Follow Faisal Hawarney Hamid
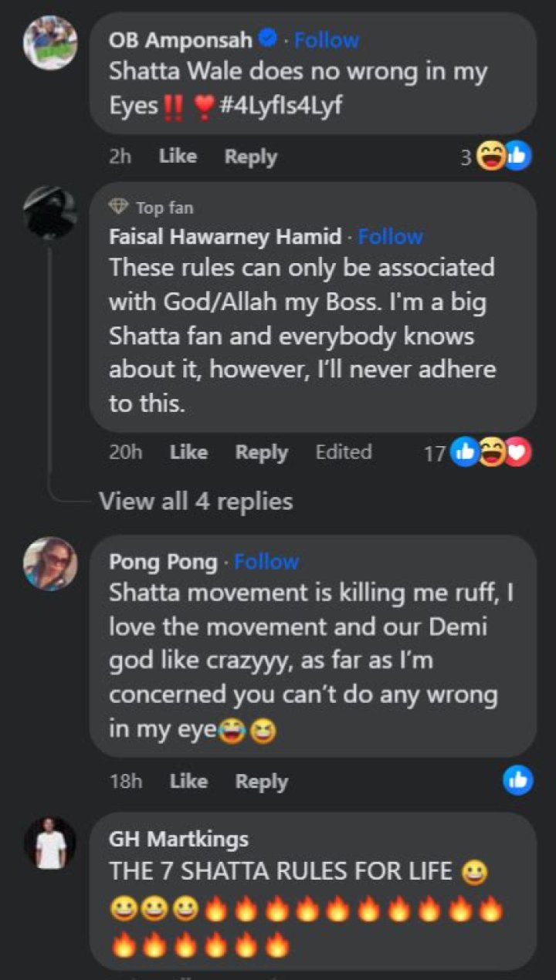The height and width of the screenshot is (980, 556). (390, 236)
